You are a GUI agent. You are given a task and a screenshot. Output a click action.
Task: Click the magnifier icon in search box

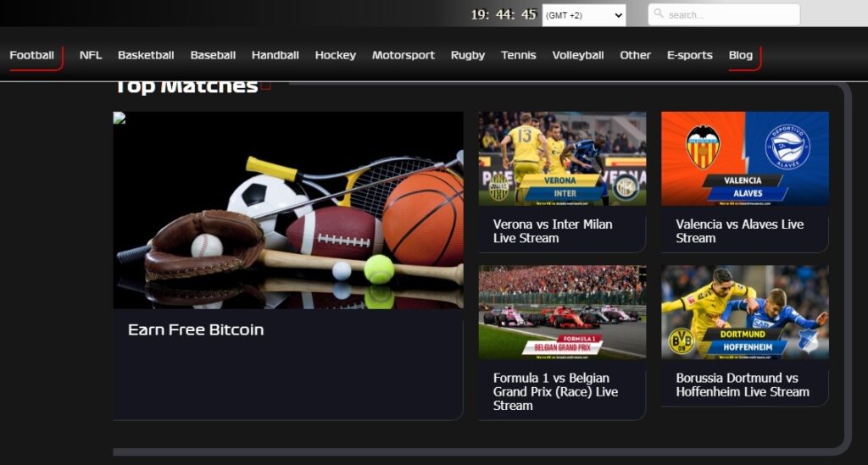pos(658,13)
